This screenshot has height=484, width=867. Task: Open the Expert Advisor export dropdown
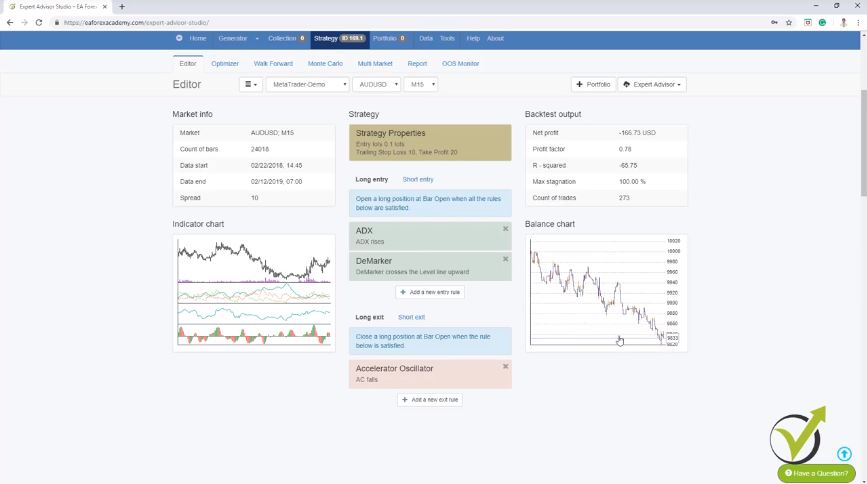[x=652, y=85]
